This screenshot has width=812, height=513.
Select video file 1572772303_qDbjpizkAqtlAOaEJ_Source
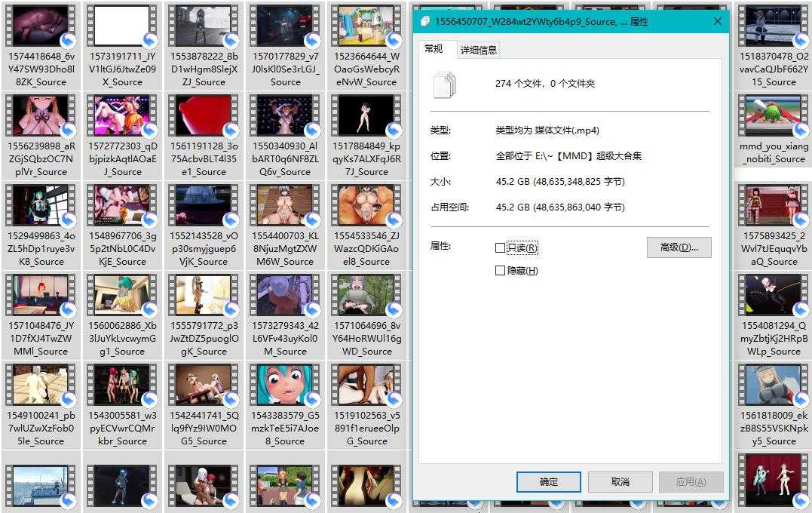coord(122,137)
